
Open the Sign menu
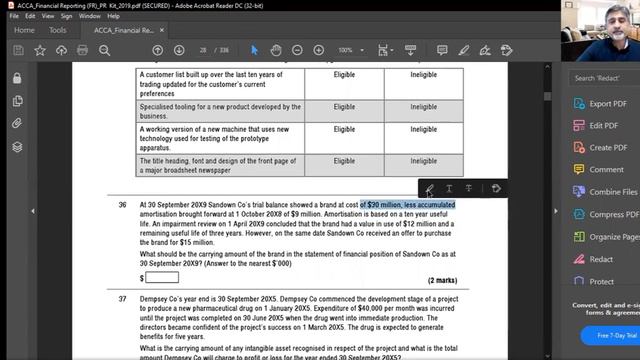click(x=66, y=16)
